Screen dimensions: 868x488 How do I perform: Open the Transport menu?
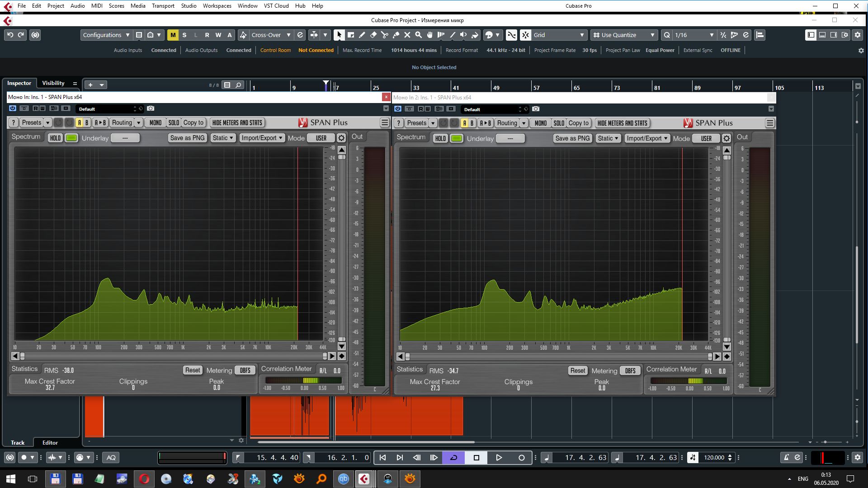click(x=163, y=6)
